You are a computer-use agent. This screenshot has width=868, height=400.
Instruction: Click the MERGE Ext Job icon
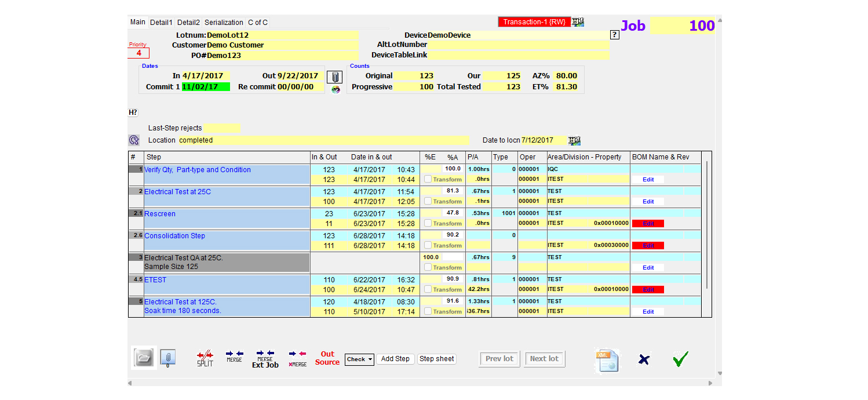pos(265,359)
